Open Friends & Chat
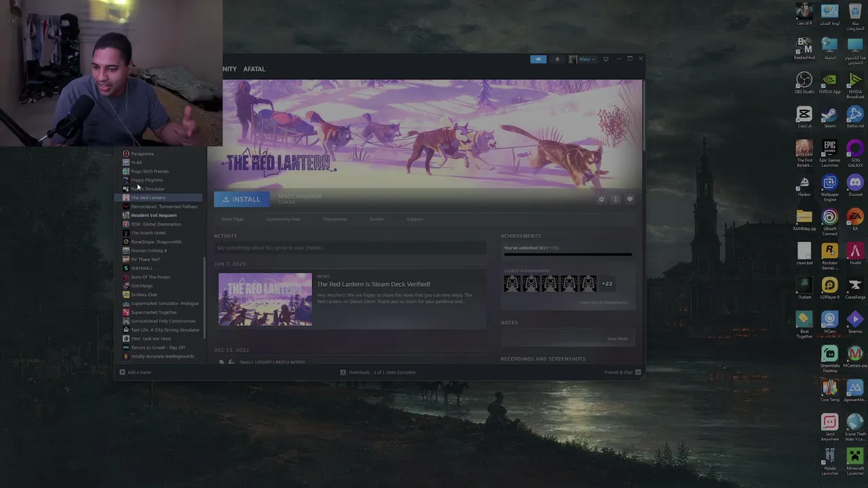Screen dimensions: 868x488 623,372
